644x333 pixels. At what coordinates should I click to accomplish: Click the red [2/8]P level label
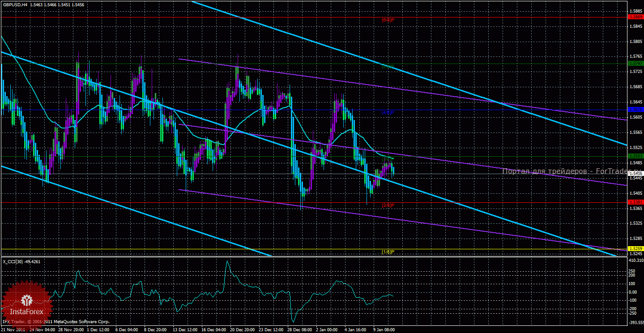(x=388, y=205)
